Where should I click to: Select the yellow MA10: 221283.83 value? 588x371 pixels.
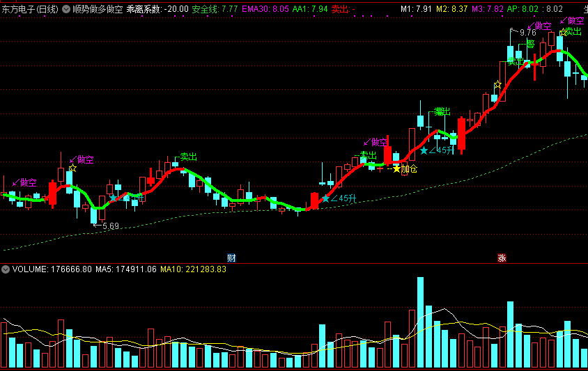click(194, 269)
